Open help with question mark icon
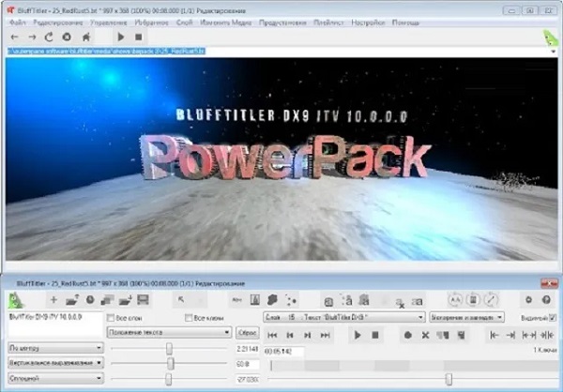 546,300
